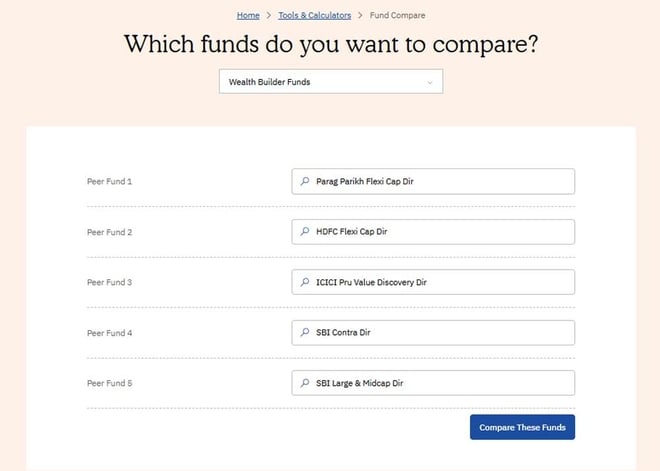The height and width of the screenshot is (471, 660).
Task: Click the Peer Fund 1 label
Action: [109, 182]
